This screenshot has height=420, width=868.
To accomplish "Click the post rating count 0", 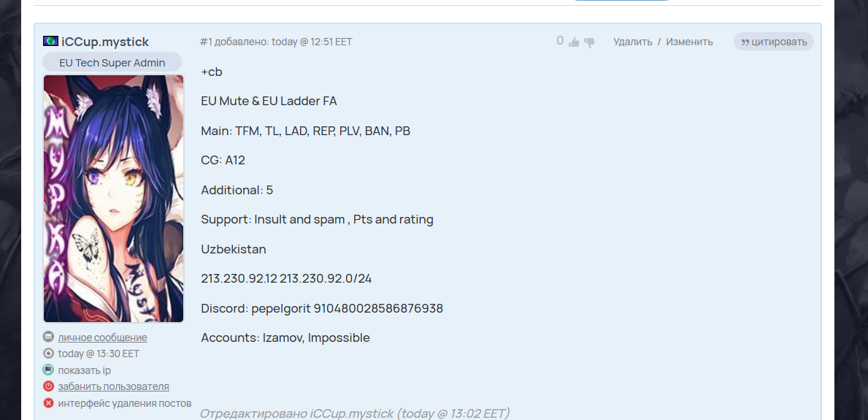I will point(560,41).
